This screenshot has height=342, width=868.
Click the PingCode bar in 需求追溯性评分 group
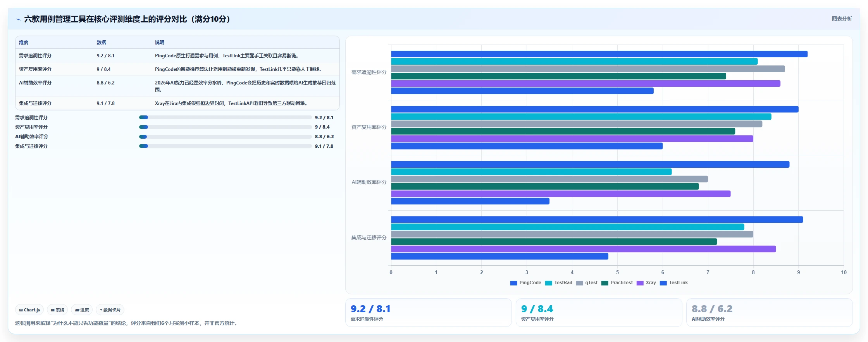[599, 54]
